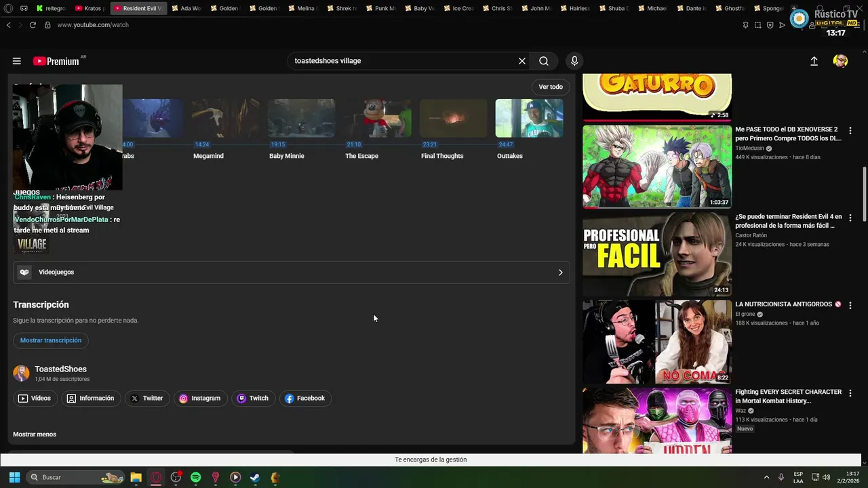
Task: Click Ver todo for chapters
Action: [x=551, y=87]
